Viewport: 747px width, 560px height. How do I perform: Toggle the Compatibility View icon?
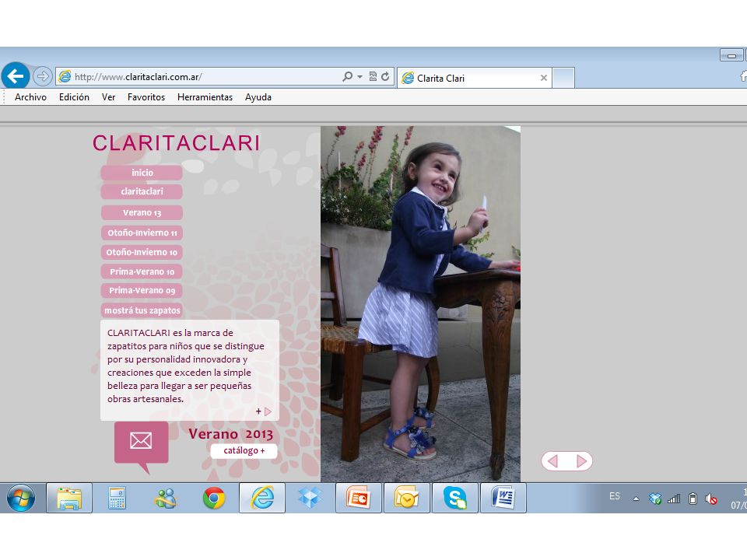coord(373,77)
